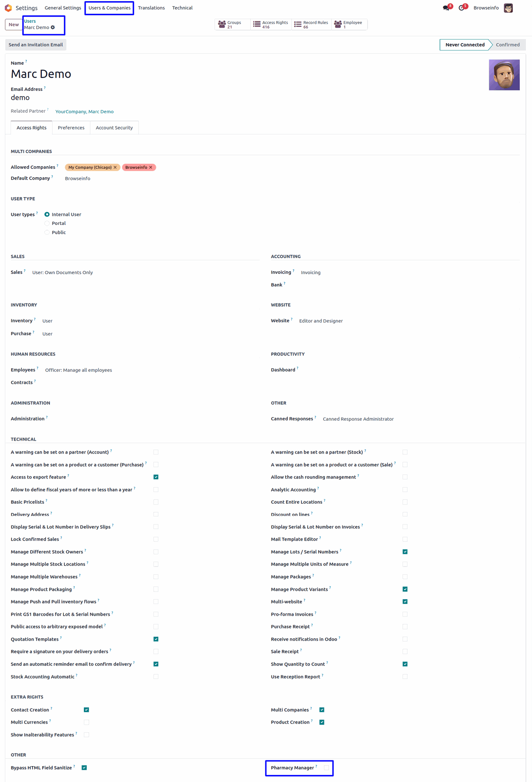Remove Browseinfo from allowed companies
532x782 pixels.
tap(151, 167)
